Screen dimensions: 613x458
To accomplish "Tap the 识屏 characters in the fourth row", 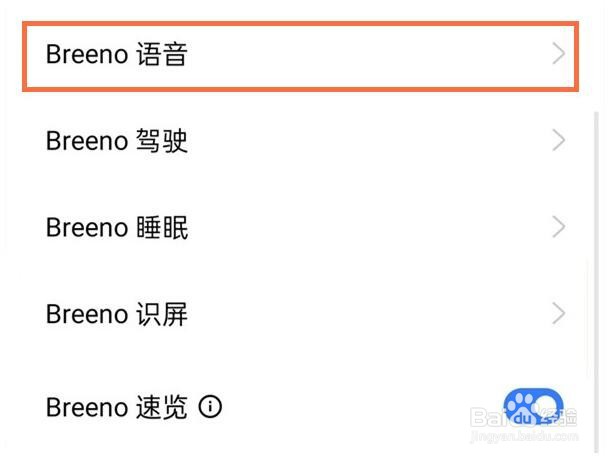I will point(162,314).
